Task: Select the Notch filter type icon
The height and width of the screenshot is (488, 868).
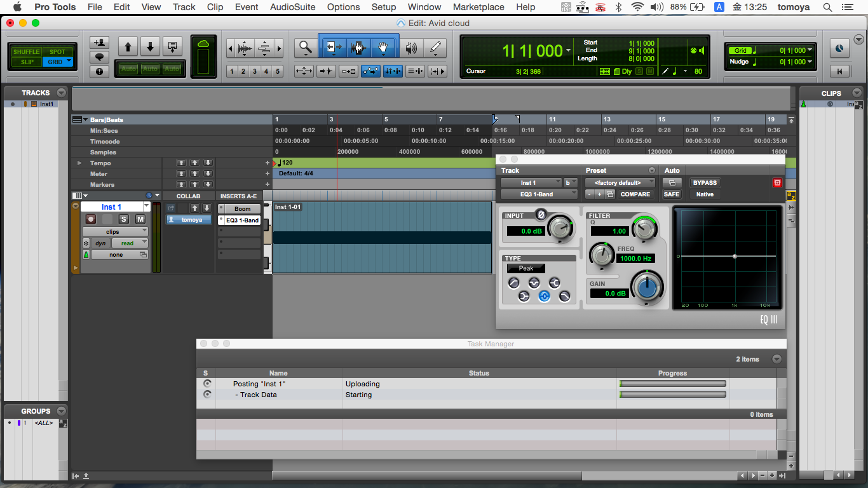Action: 534,283
